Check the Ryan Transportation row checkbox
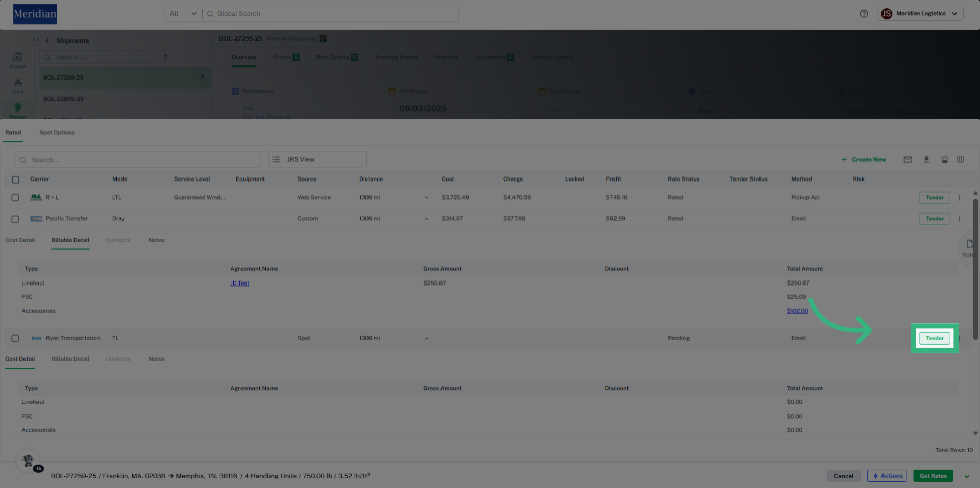 tap(15, 338)
